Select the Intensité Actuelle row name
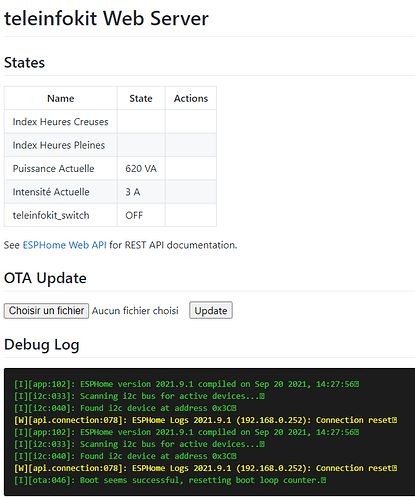415x500 pixels. coord(51,192)
